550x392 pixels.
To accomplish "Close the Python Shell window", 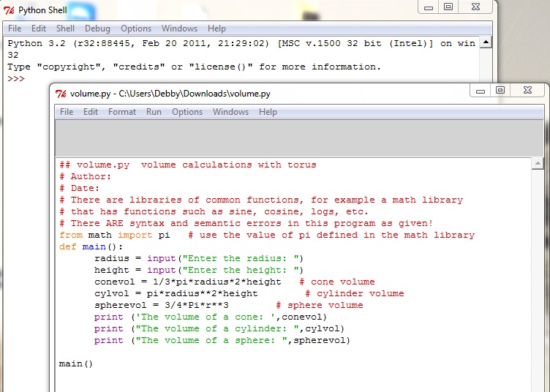I will (475, 7).
